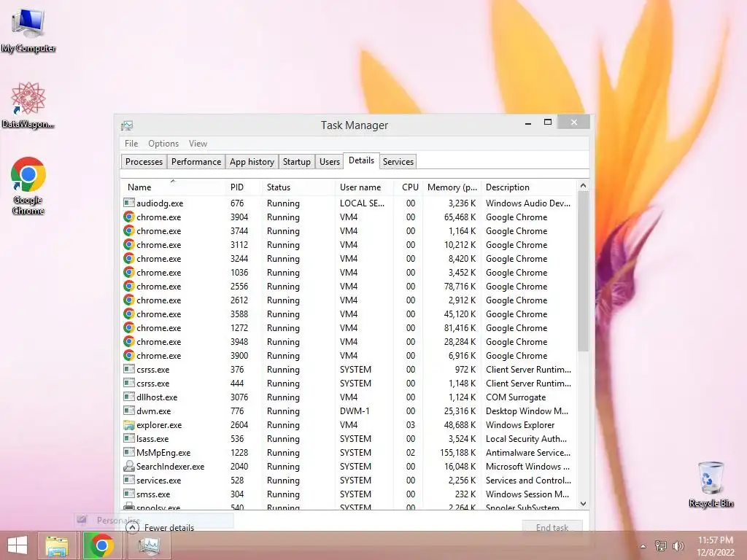
Task: Select the explorer.exe folder icon
Action: (x=128, y=425)
